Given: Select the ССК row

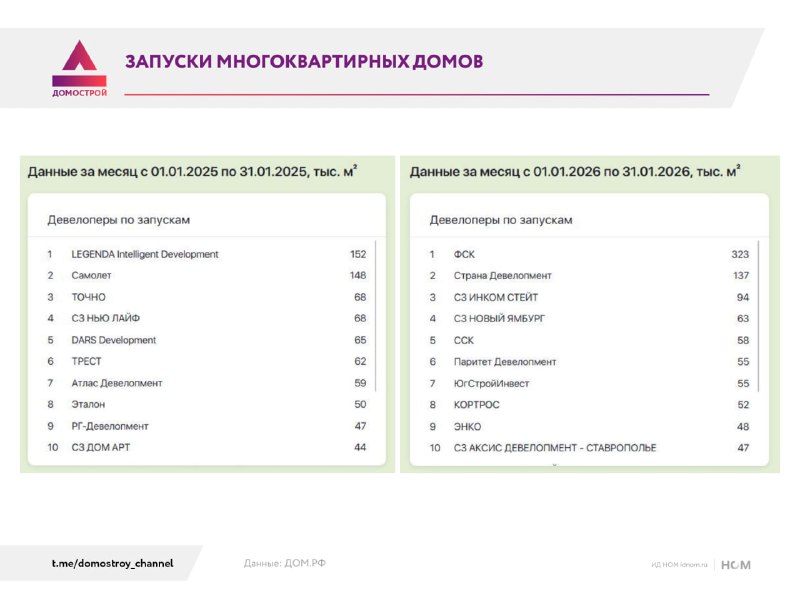Looking at the screenshot, I should [589, 340].
